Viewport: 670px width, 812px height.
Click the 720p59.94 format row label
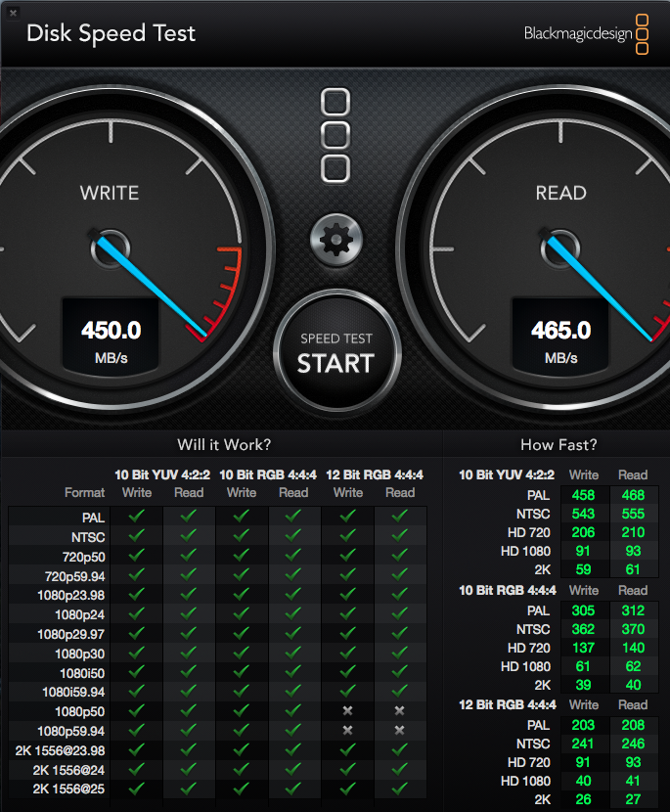pyautogui.click(x=74, y=576)
